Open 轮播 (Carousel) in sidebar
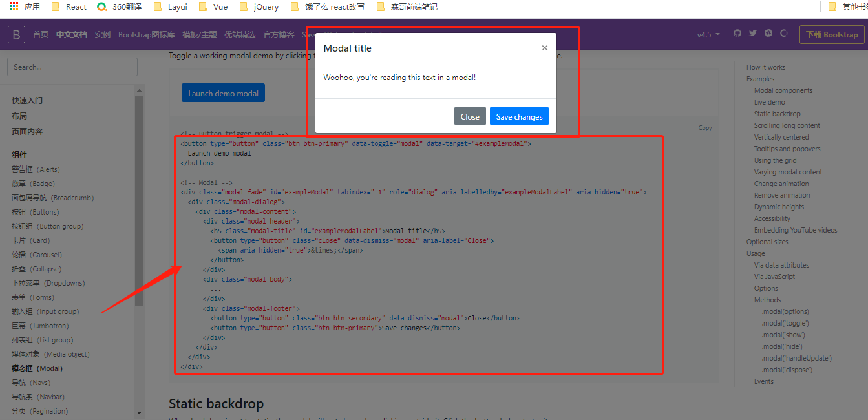 pyautogui.click(x=37, y=255)
